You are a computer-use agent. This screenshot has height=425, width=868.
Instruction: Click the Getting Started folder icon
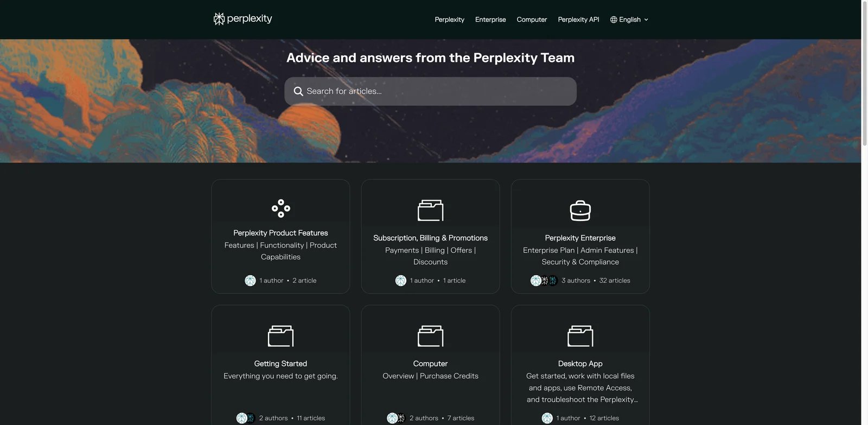click(280, 336)
